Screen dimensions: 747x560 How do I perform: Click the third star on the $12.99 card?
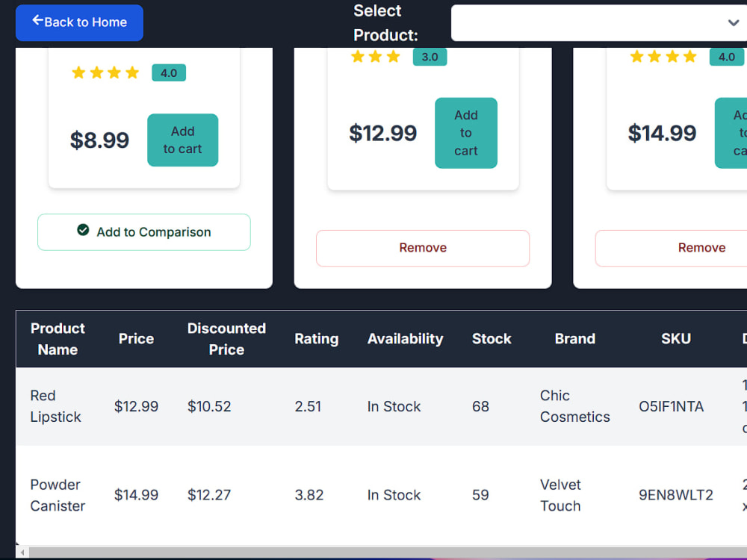[394, 57]
